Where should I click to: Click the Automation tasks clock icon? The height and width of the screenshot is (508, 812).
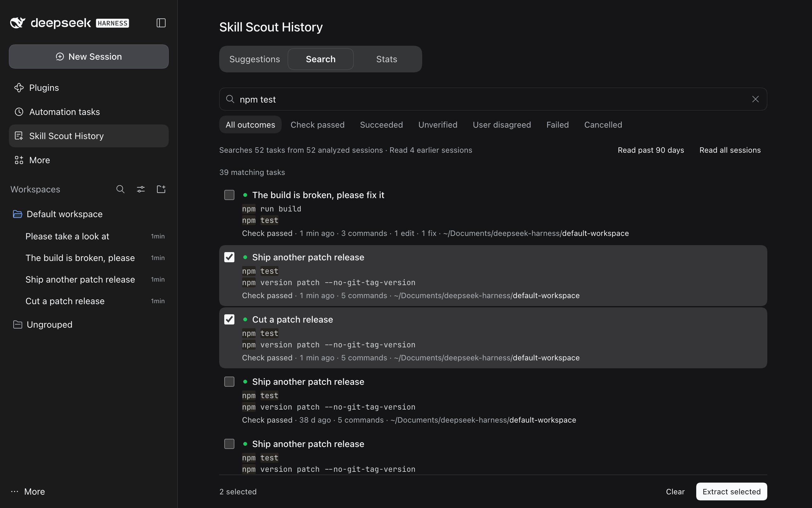[19, 112]
